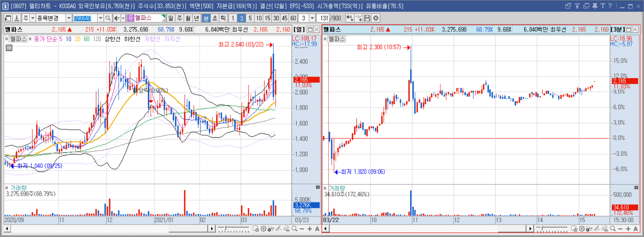Save chart with floppy disk icon
644x237 pixels.
[367, 18]
